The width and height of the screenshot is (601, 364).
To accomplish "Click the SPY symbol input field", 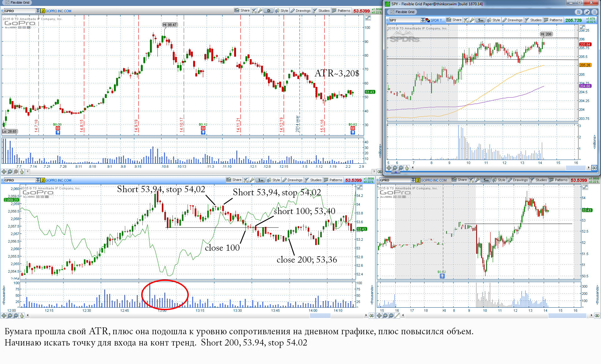I will [x=404, y=20].
